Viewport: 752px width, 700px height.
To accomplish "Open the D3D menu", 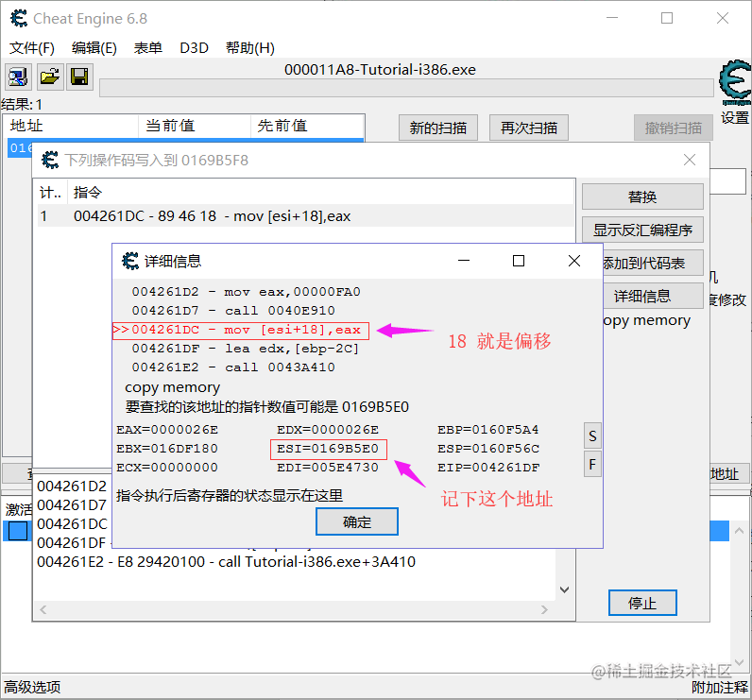I will 194,48.
